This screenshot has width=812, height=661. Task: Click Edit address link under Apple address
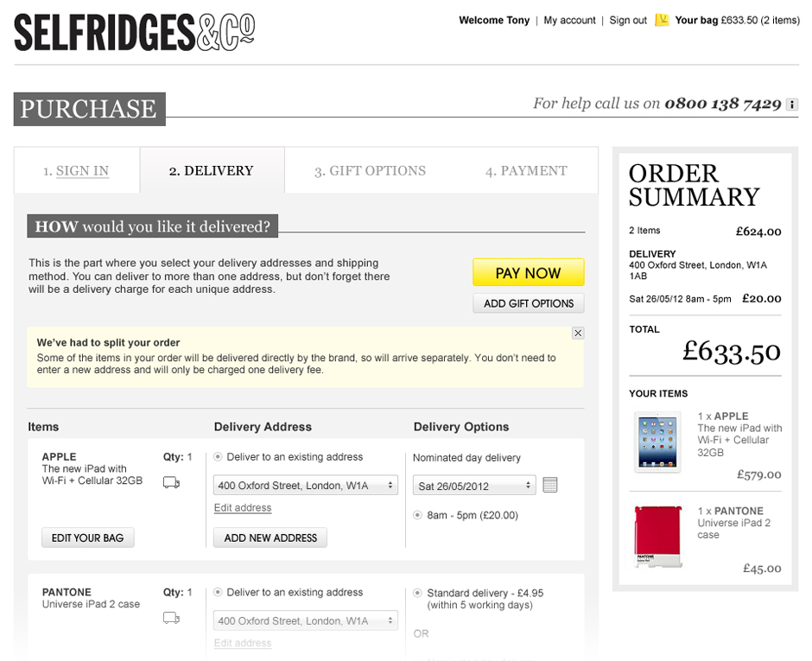(x=243, y=508)
